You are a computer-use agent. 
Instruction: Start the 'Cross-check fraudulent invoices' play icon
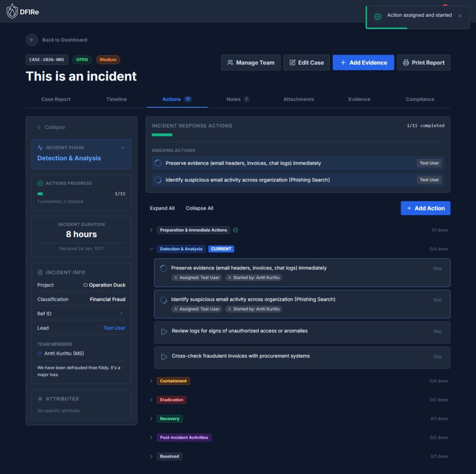(x=164, y=356)
